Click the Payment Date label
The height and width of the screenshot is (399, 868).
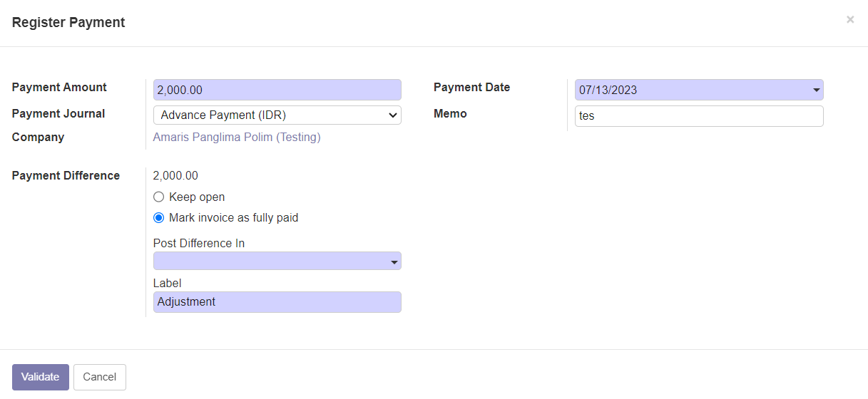[471, 88]
